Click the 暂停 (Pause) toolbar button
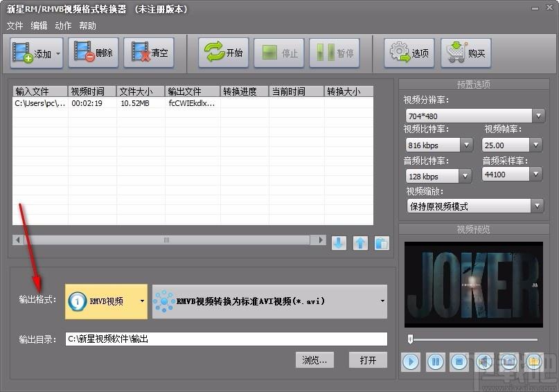The width and height of the screenshot is (559, 392). coord(335,53)
